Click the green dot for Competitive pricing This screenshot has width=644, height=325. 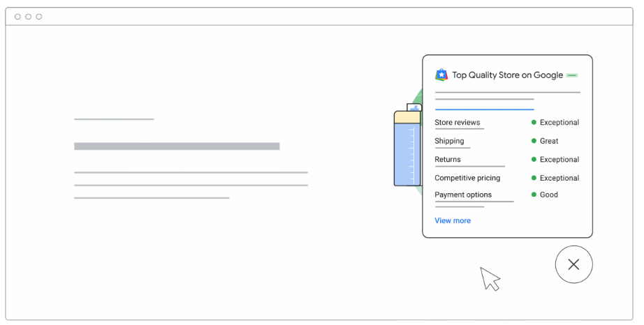pos(534,178)
